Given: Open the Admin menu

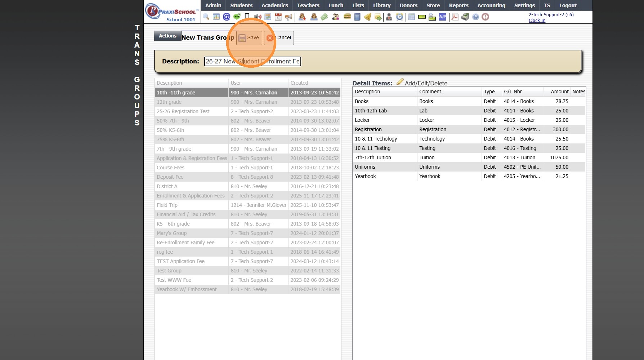Looking at the screenshot, I should 213,5.
